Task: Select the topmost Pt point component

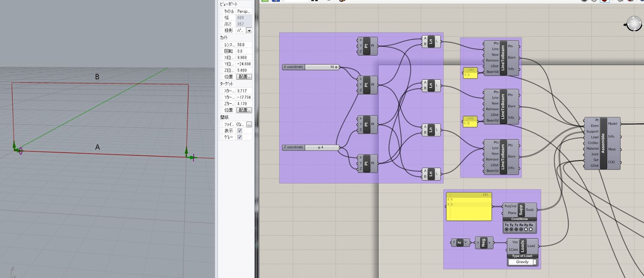Action: 367,46
